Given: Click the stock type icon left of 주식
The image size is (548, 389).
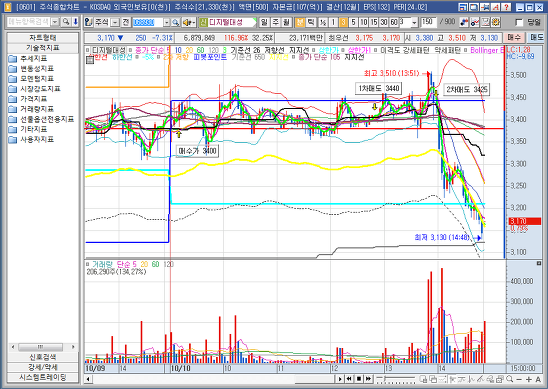Looking at the screenshot, I should [x=89, y=22].
